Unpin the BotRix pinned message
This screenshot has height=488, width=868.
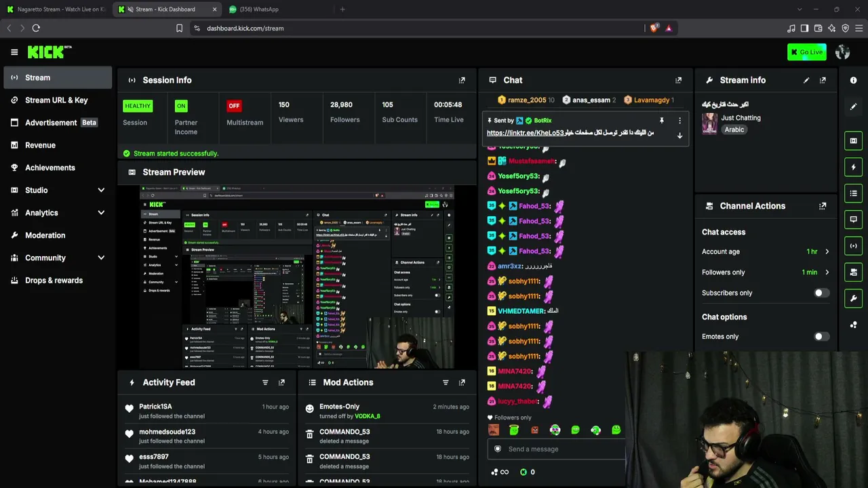tap(662, 121)
